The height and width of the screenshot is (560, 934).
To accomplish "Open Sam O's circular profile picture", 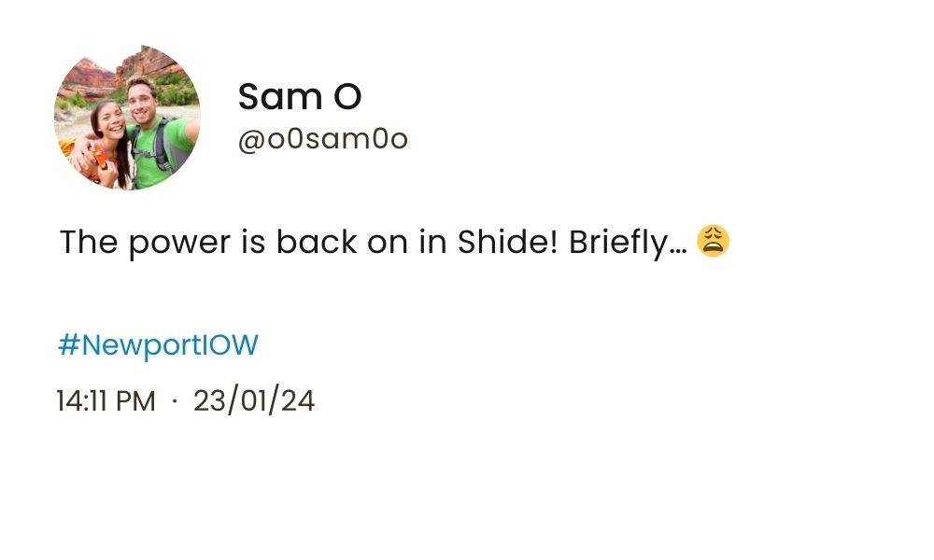I will (x=127, y=118).
